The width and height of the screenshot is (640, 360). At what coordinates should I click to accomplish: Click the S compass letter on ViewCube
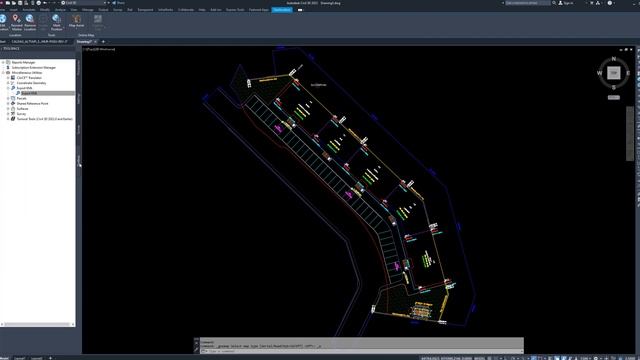click(613, 87)
